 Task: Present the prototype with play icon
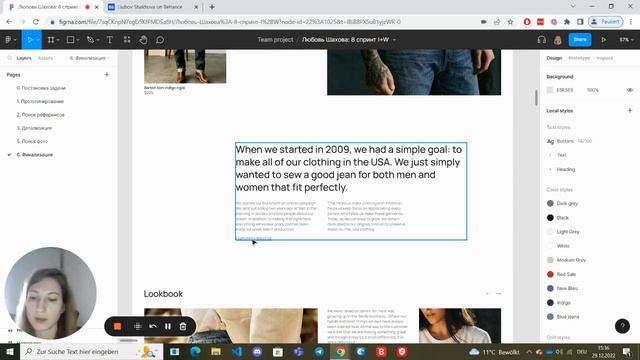pos(603,40)
